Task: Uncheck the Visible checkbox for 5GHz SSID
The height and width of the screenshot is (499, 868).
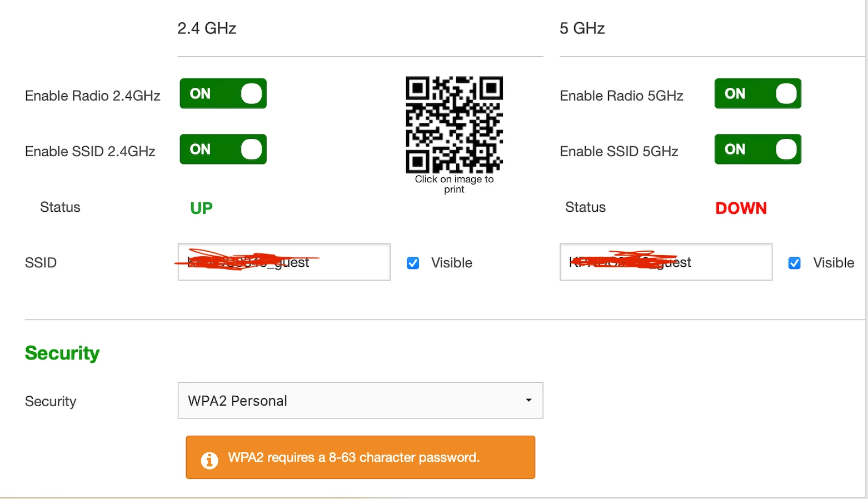Action: pos(795,263)
